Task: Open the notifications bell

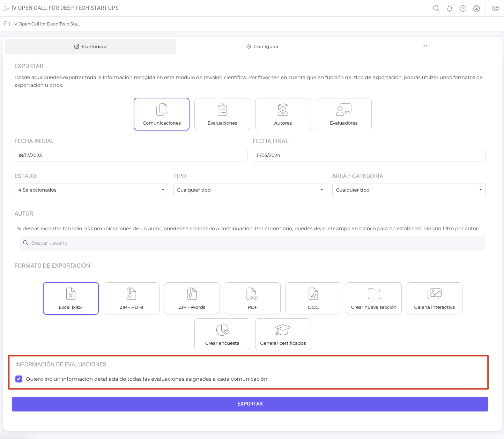Action: click(450, 8)
